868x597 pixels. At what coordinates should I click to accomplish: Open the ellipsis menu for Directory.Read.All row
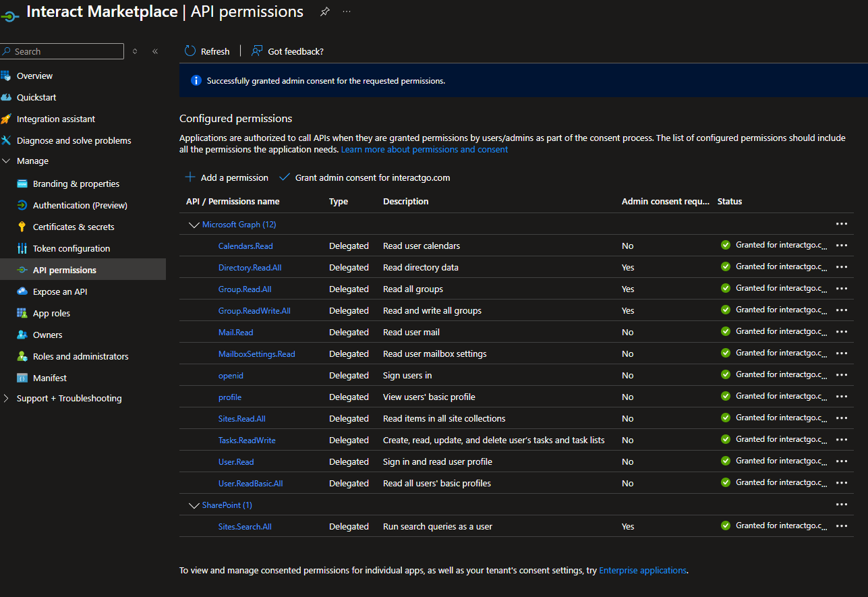pyautogui.click(x=842, y=267)
